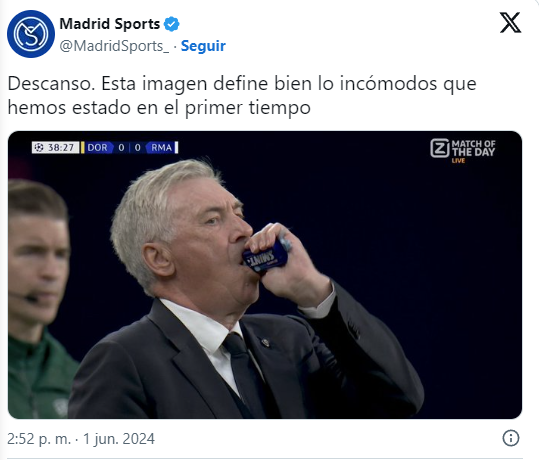This screenshot has width=539, height=460.
Task: Click the RMA team label in scoreboard
Action: click(x=161, y=147)
